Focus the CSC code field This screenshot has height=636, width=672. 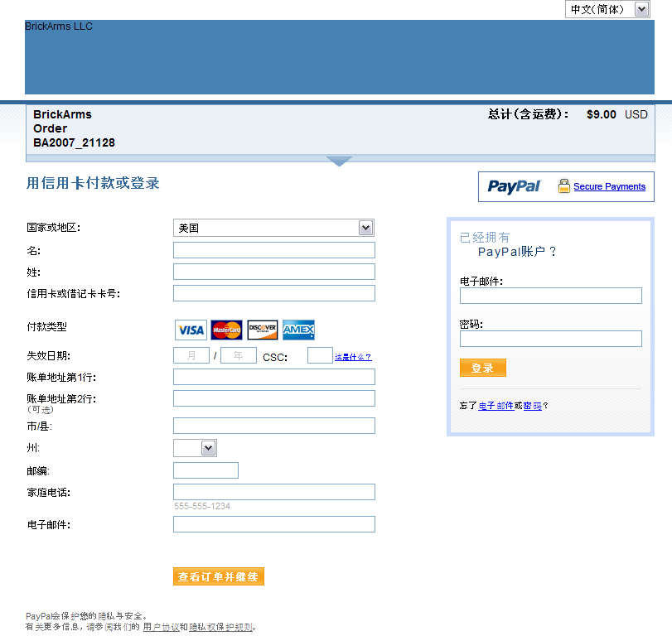(x=320, y=355)
